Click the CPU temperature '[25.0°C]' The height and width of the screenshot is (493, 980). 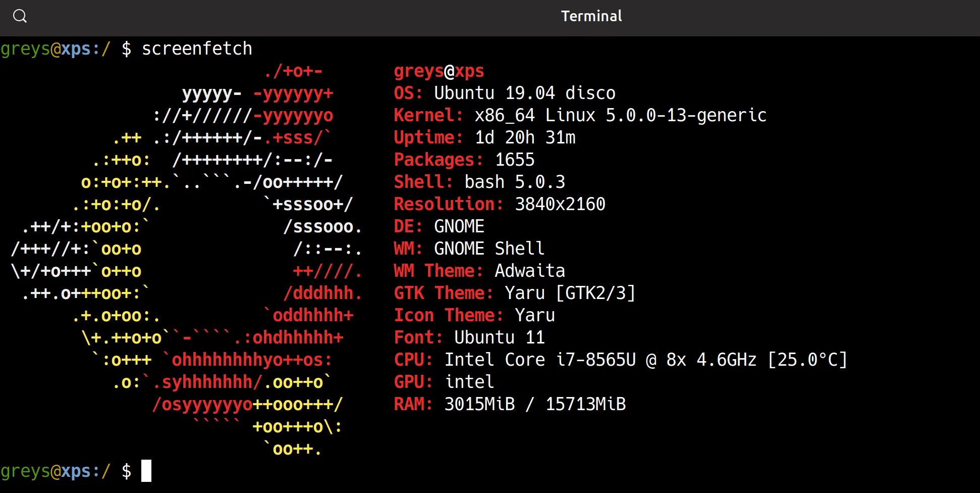coord(807,360)
